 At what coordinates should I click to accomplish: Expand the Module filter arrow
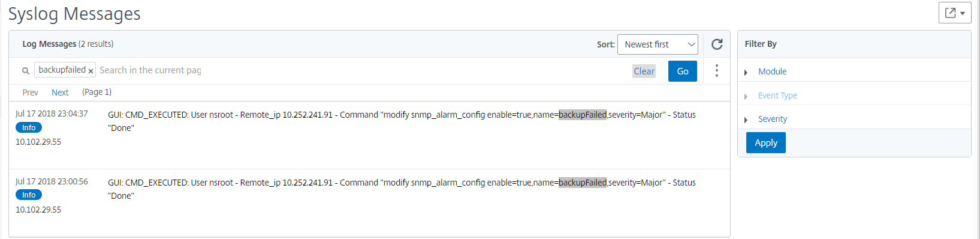746,72
